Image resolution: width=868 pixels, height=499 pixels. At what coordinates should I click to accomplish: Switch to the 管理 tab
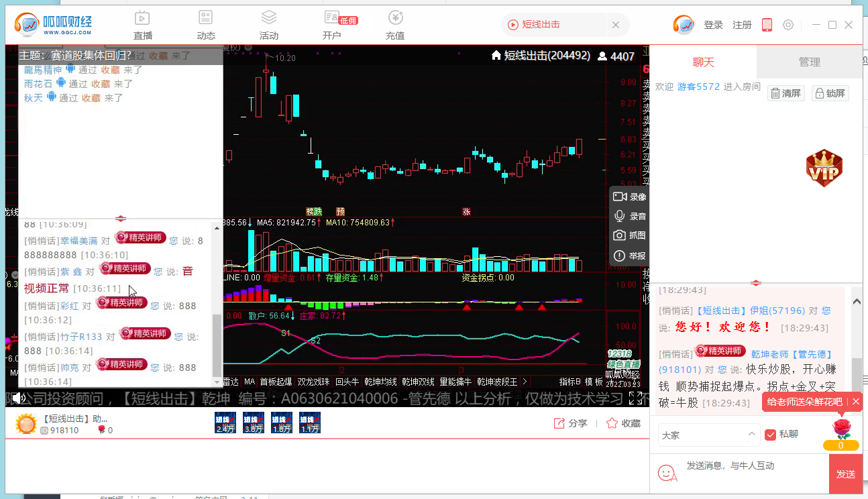809,62
